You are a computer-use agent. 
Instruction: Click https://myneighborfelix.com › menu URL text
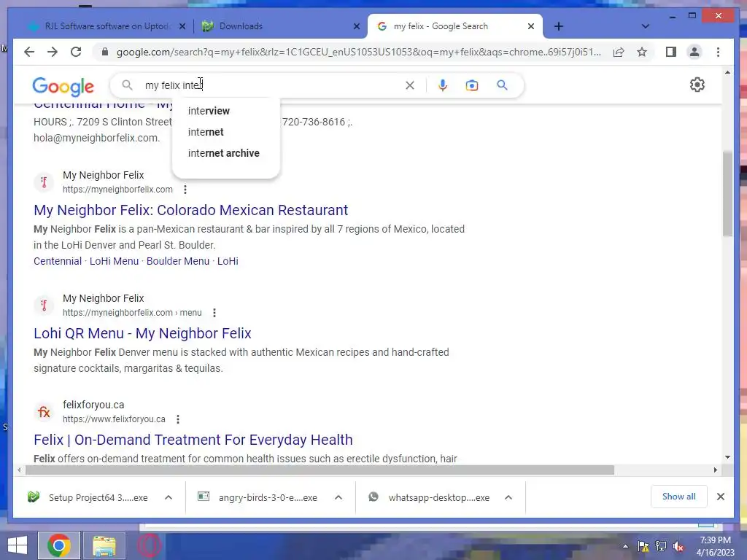pyautogui.click(x=132, y=313)
